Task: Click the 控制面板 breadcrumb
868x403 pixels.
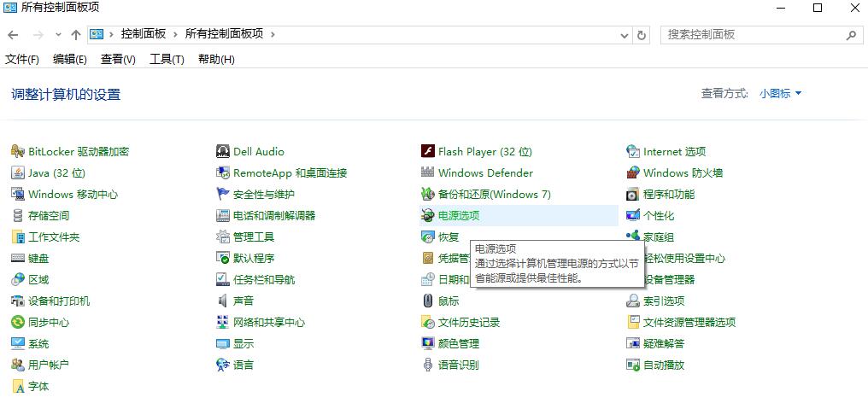Action: [x=144, y=34]
